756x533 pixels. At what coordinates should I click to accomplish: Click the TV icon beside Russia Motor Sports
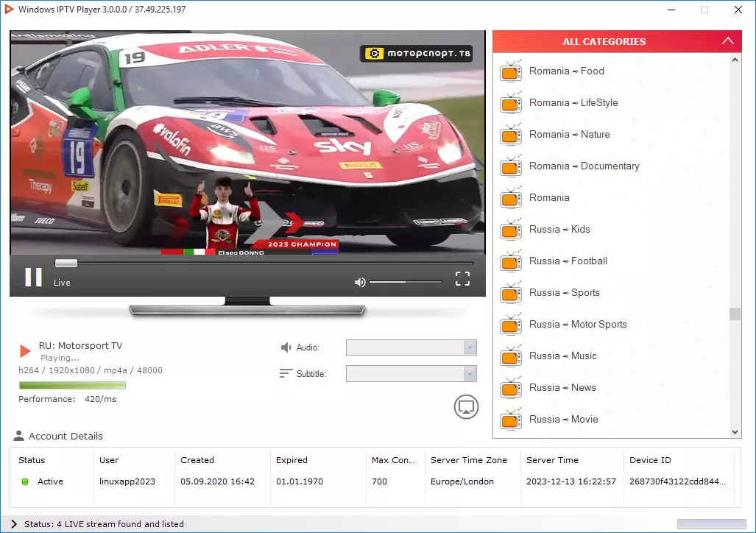click(x=511, y=325)
